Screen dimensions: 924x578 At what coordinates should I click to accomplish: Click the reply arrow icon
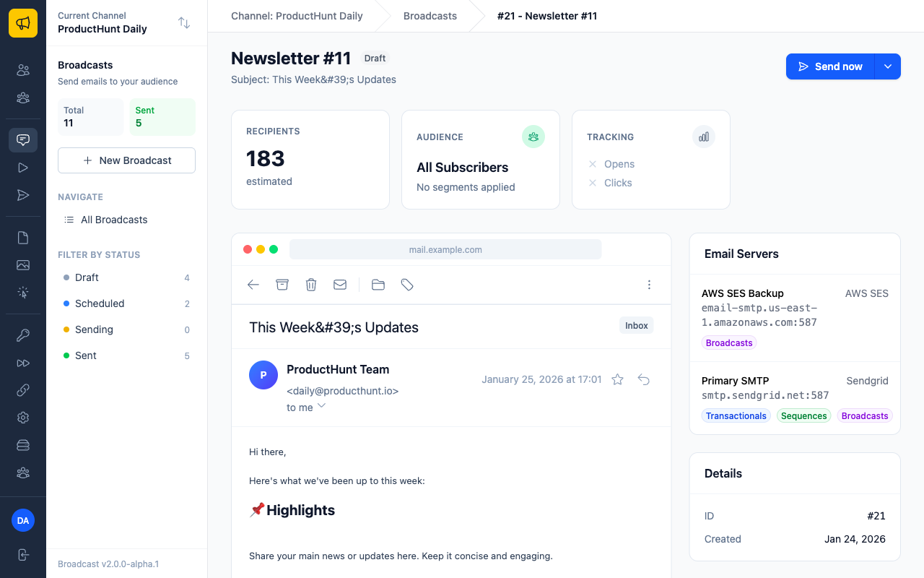[644, 379]
